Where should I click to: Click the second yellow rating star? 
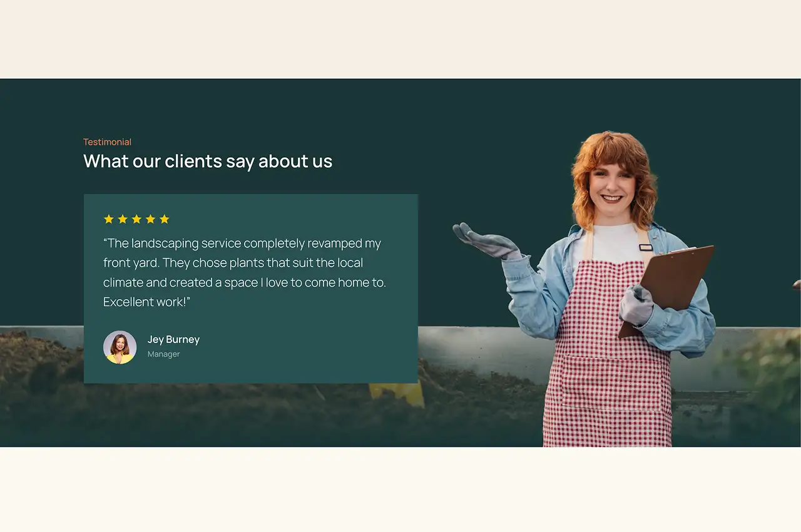click(123, 219)
